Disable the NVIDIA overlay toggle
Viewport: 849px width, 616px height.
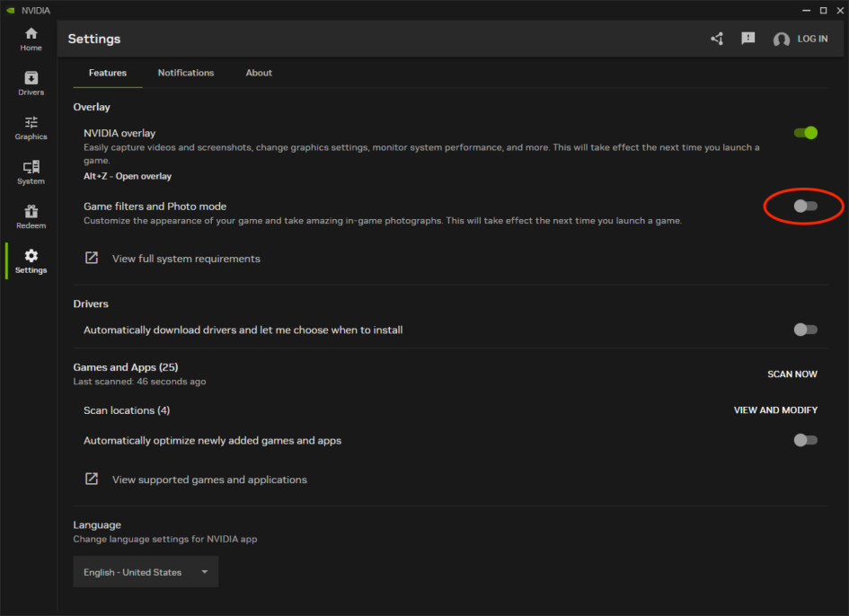(805, 133)
